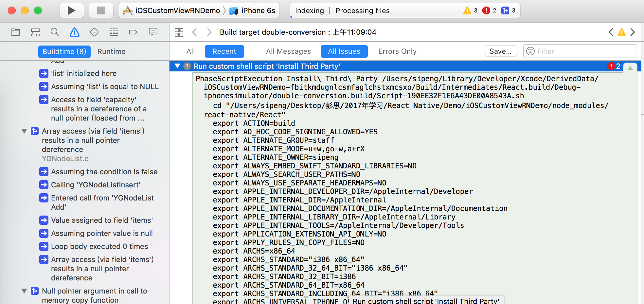644x304 pixels.
Task: Show the Test navigator
Action: [x=94, y=32]
